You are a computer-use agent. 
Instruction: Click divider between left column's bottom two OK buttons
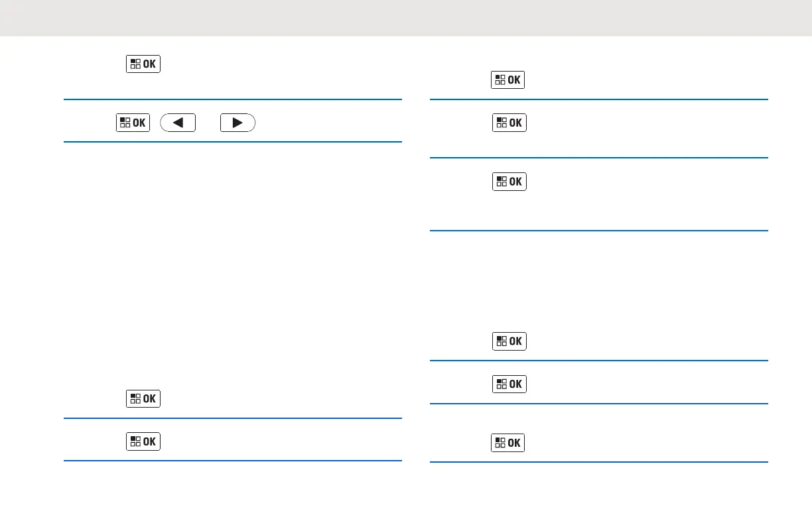click(x=232, y=418)
